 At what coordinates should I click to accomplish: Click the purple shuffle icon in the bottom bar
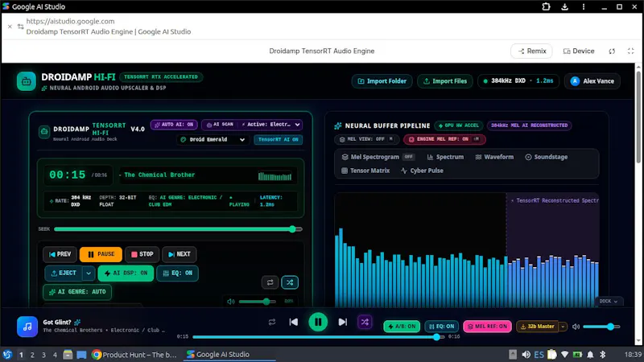(x=365, y=323)
